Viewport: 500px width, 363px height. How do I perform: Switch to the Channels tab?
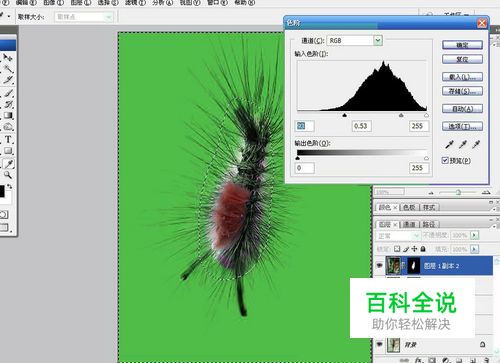pyautogui.click(x=409, y=225)
